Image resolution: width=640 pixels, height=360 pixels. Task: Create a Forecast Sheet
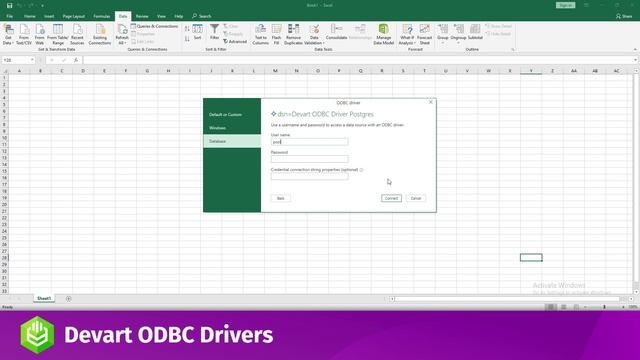pyautogui.click(x=424, y=34)
